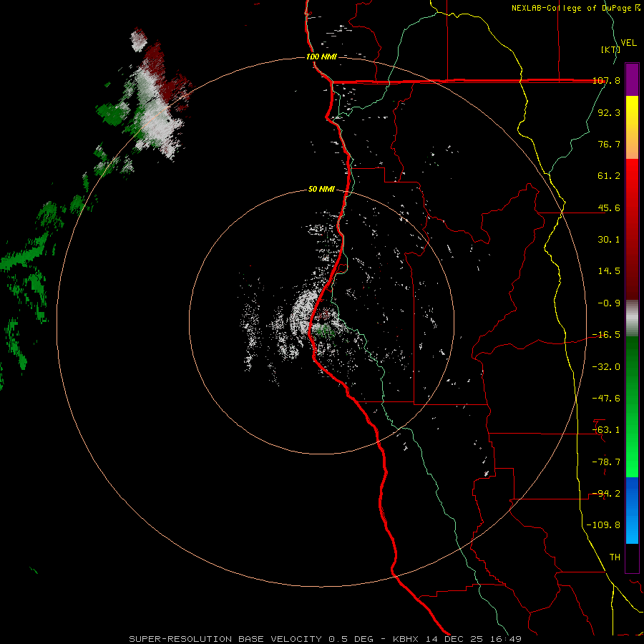The image size is (644, 644).
Task: Click the 92.3 value on velocity scale
Action: (x=609, y=112)
